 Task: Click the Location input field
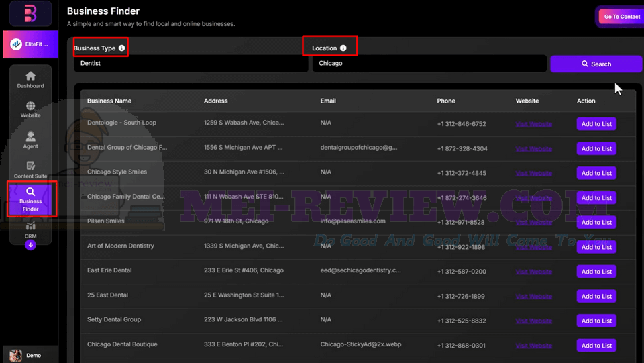pyautogui.click(x=429, y=64)
